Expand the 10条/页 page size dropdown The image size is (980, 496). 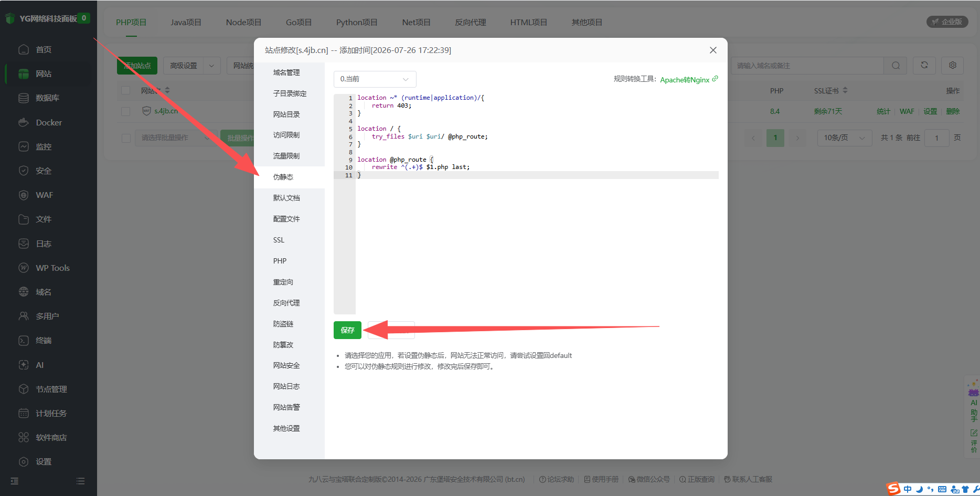pos(844,138)
